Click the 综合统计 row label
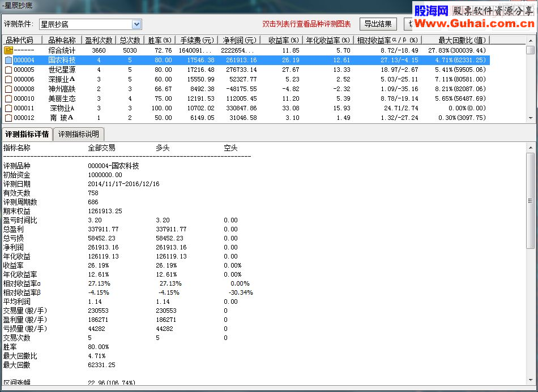 point(62,51)
